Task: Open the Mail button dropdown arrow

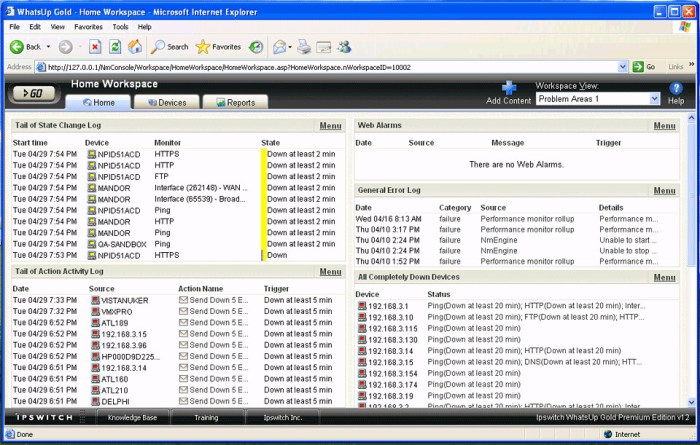Action: click(290, 47)
